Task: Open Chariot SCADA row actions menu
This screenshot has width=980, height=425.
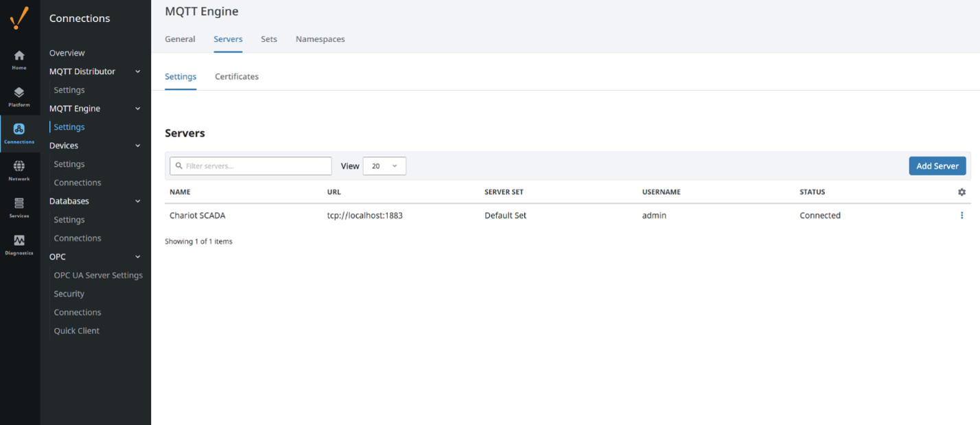Action: click(961, 216)
